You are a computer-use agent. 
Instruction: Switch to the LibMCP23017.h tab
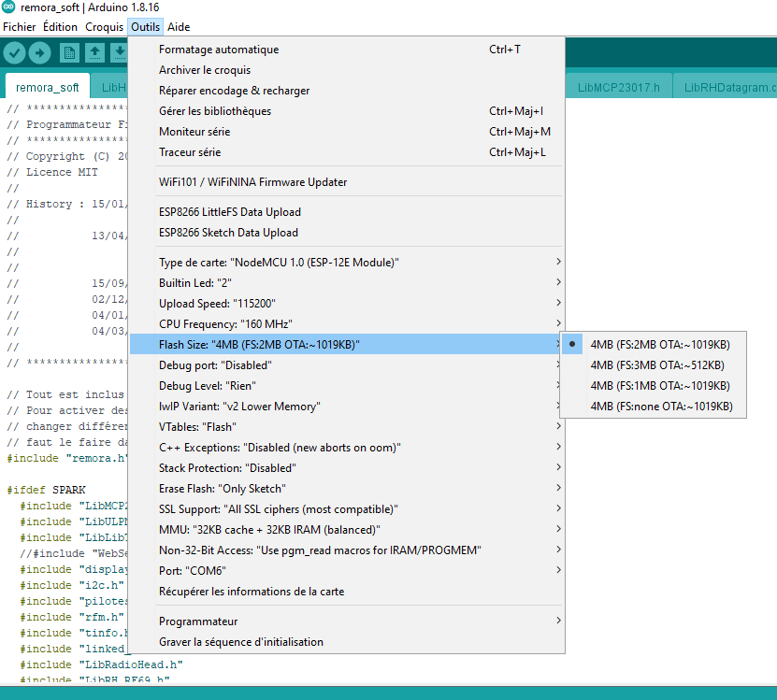point(619,88)
